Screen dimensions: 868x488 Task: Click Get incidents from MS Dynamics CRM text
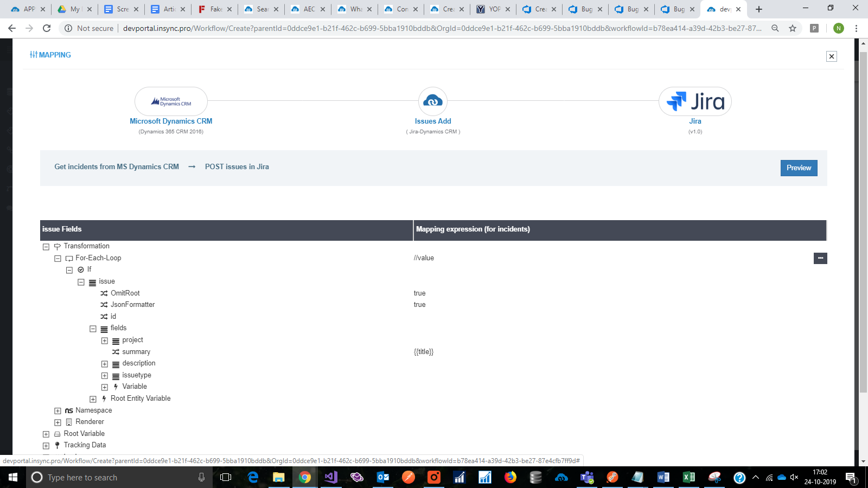[117, 167]
